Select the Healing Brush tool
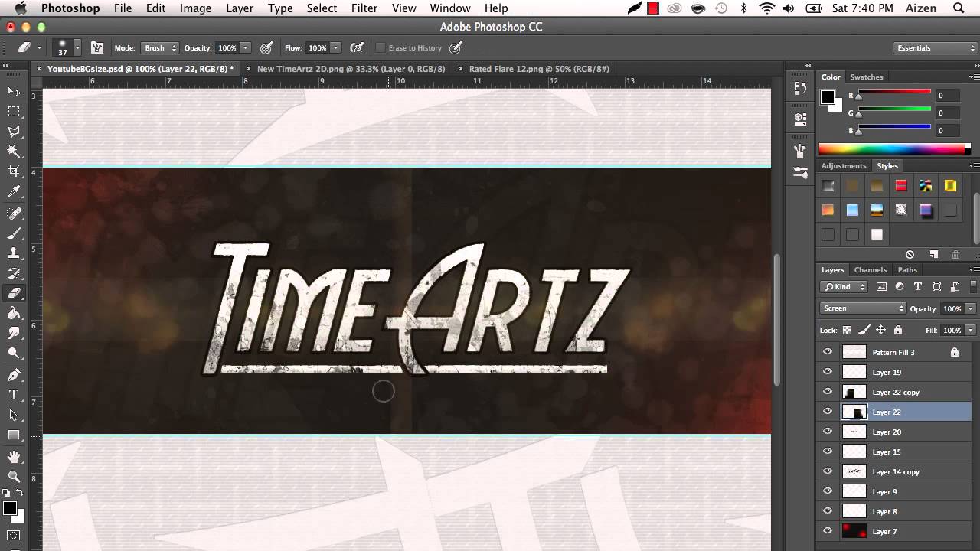 point(14,214)
